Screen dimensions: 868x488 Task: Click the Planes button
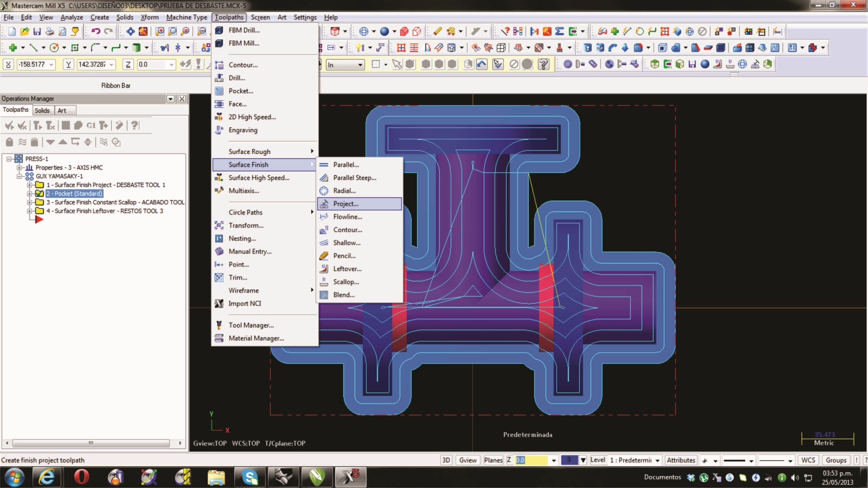click(493, 460)
